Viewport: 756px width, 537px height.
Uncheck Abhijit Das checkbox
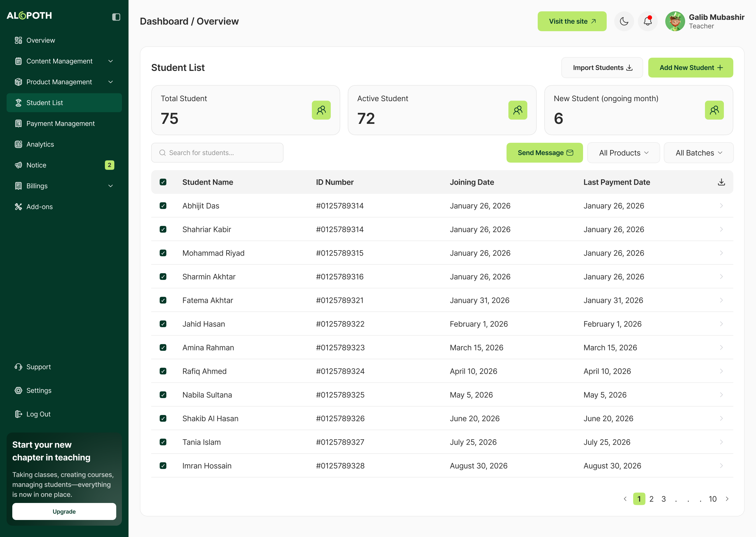tap(163, 206)
